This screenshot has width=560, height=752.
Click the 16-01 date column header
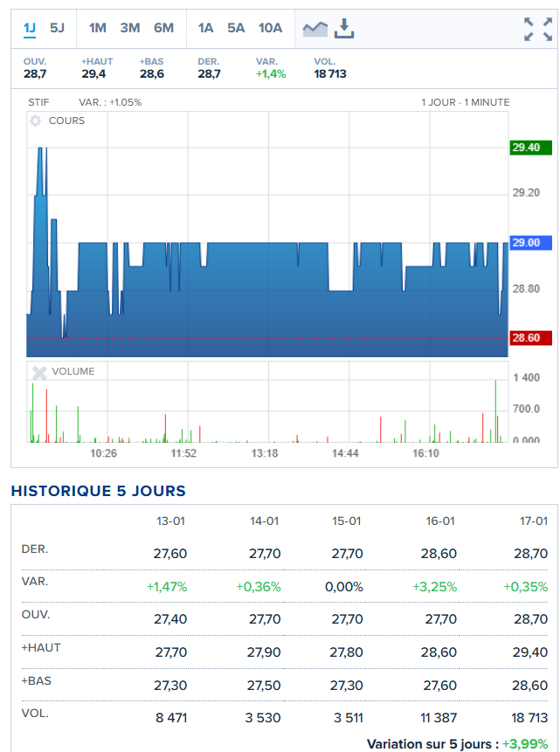[x=440, y=521]
